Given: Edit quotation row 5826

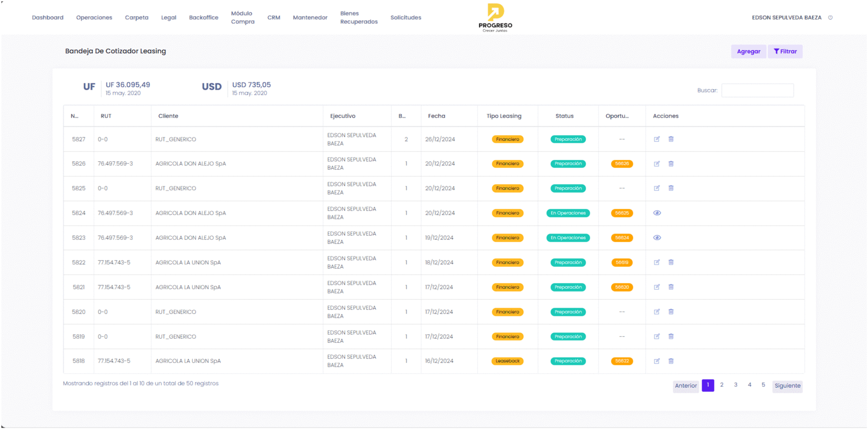Looking at the screenshot, I should pos(657,164).
